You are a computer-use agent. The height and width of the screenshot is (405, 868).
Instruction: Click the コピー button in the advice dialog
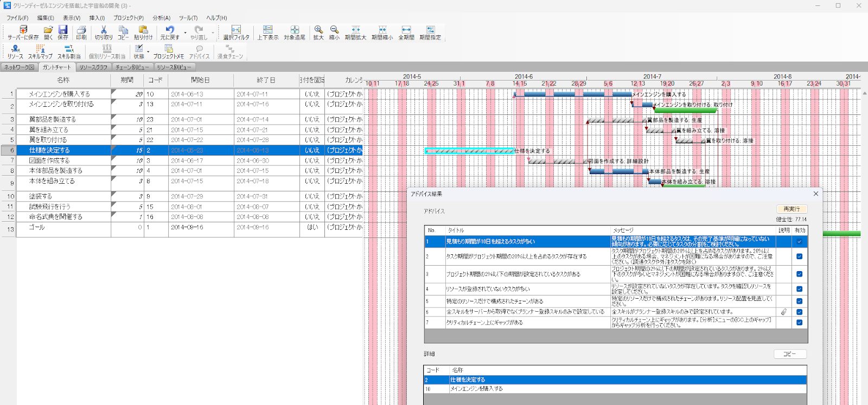coord(789,354)
